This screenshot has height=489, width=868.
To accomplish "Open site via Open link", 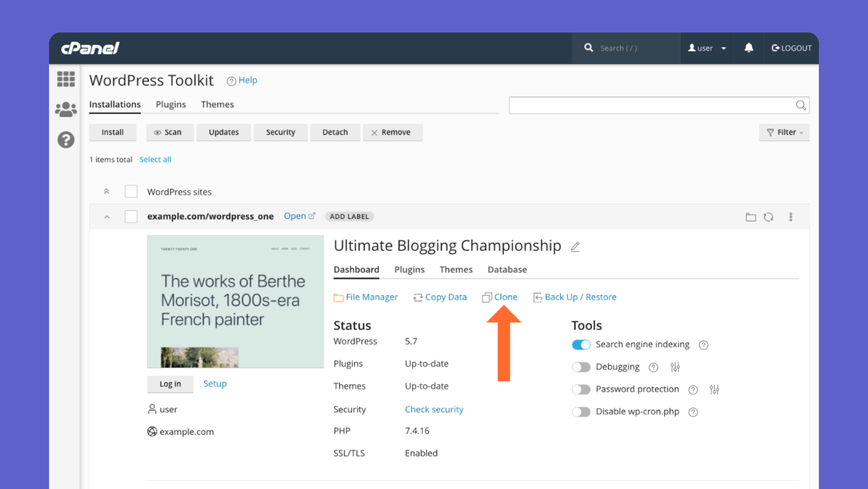I will coord(299,216).
